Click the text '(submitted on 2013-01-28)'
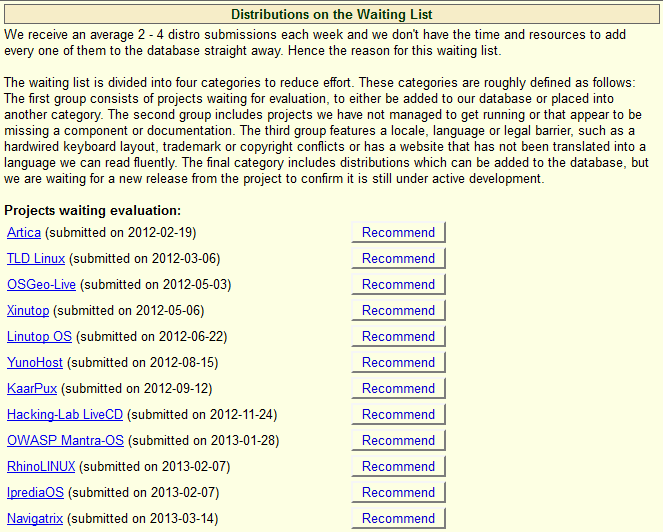Screen dimensions: 663x532 tap(203, 440)
